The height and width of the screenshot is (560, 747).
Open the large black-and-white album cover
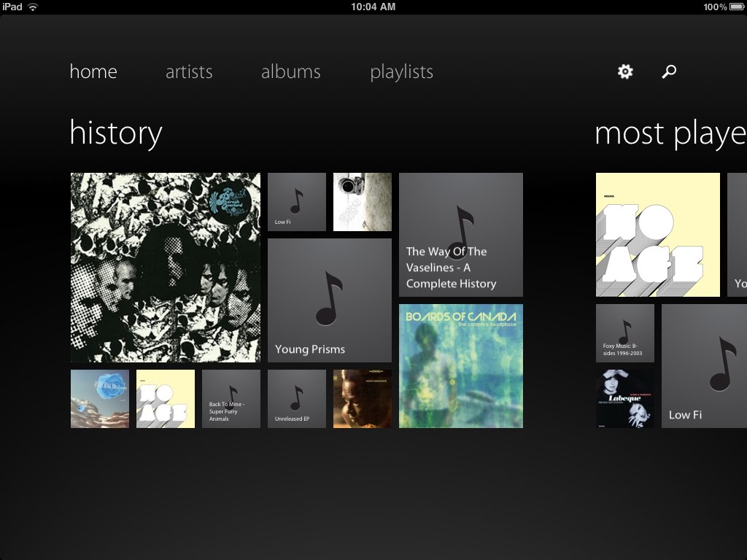166,268
